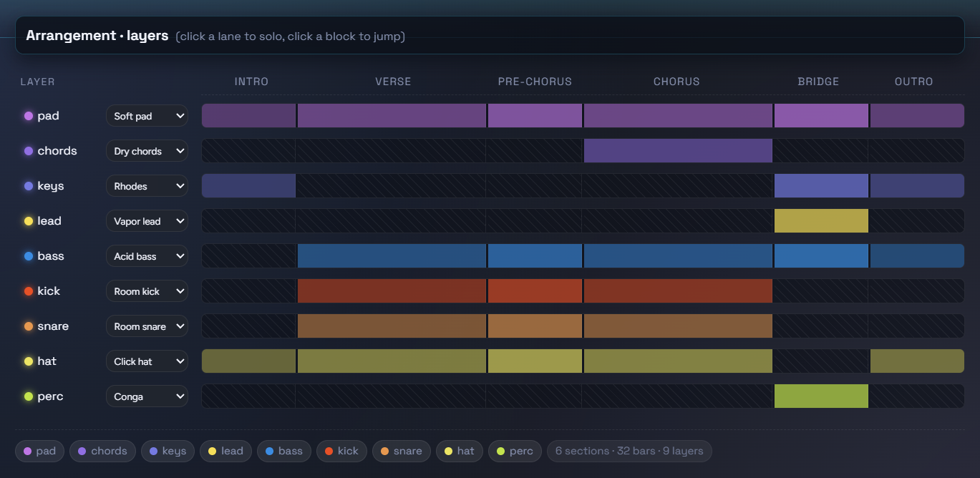This screenshot has width=980, height=478.
Task: Jump to the green perc block in Bridge
Action: [x=821, y=396]
